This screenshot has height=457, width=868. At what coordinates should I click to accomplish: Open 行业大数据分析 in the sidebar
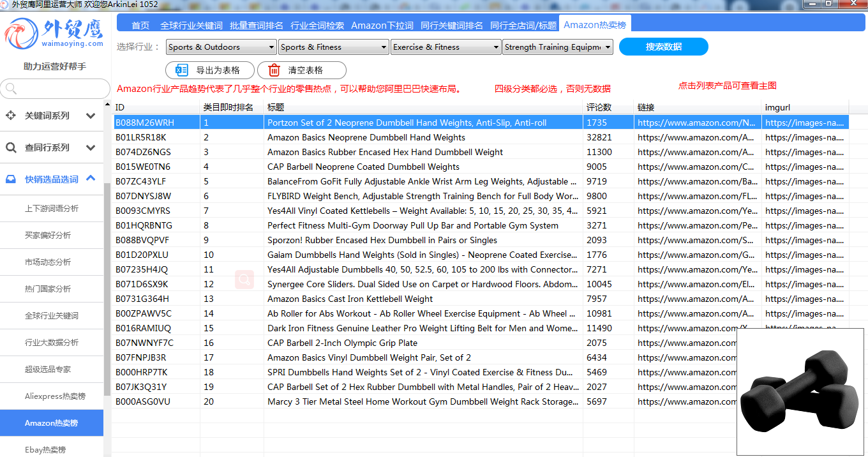(52, 343)
